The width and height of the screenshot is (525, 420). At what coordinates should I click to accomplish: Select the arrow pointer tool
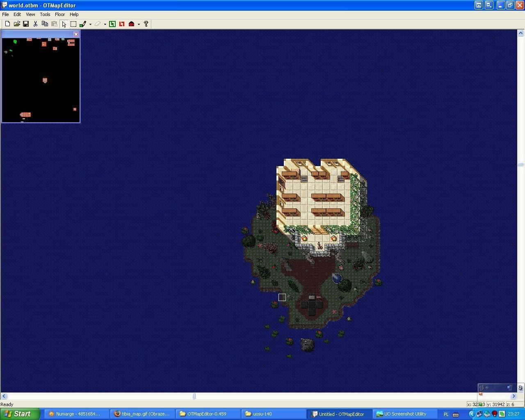click(64, 24)
